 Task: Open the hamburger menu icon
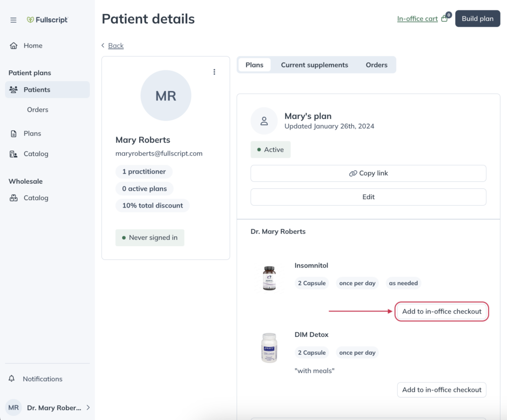coord(13,20)
